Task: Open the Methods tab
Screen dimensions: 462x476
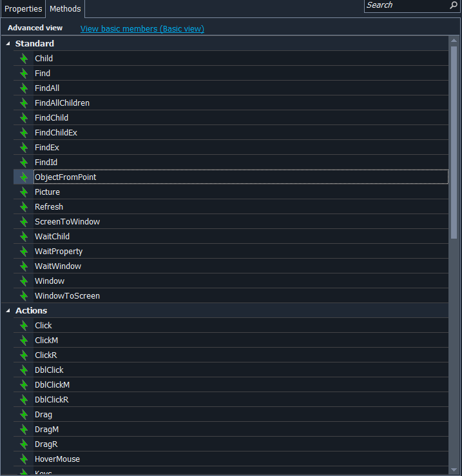Action: 65,9
